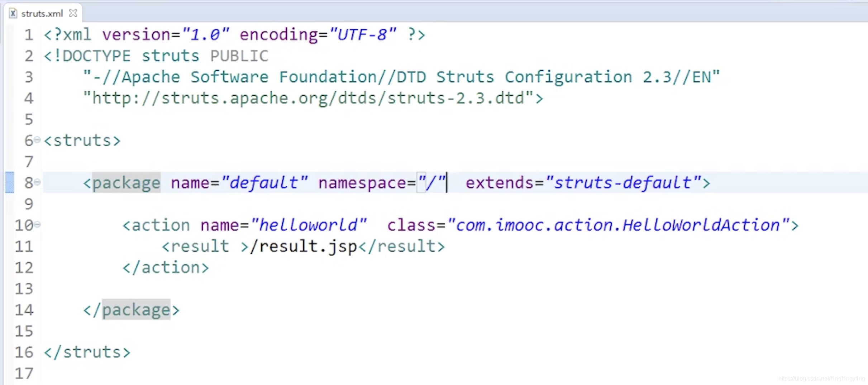Click the opening result tag on line 11

click(x=205, y=246)
